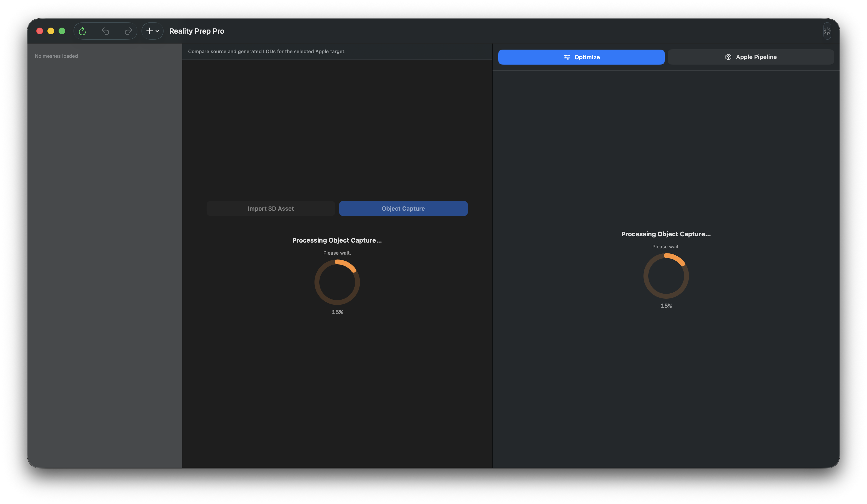Click the redo arrow icon
Screen dimensions: 867x504
coord(128,31)
